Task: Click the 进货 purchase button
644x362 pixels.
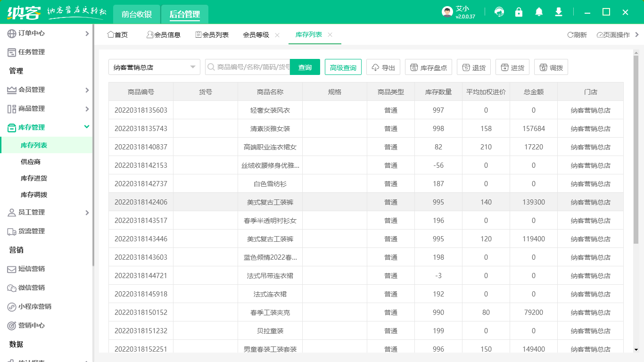Action: pyautogui.click(x=512, y=67)
